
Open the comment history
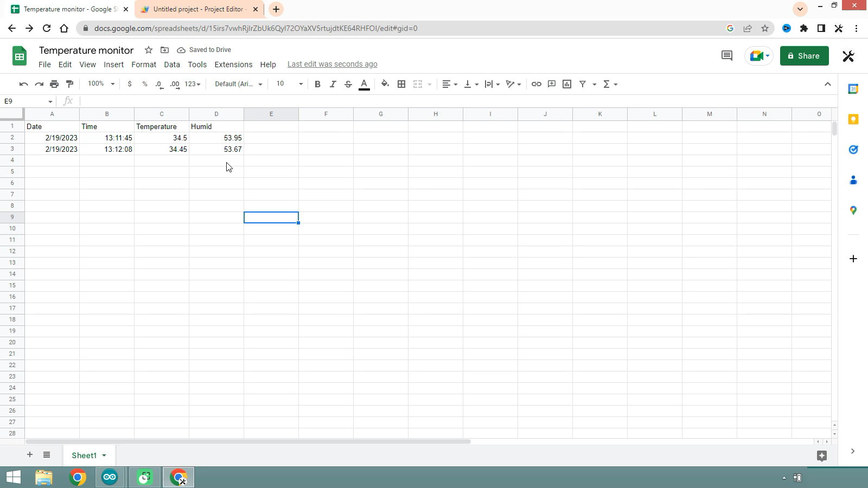726,56
